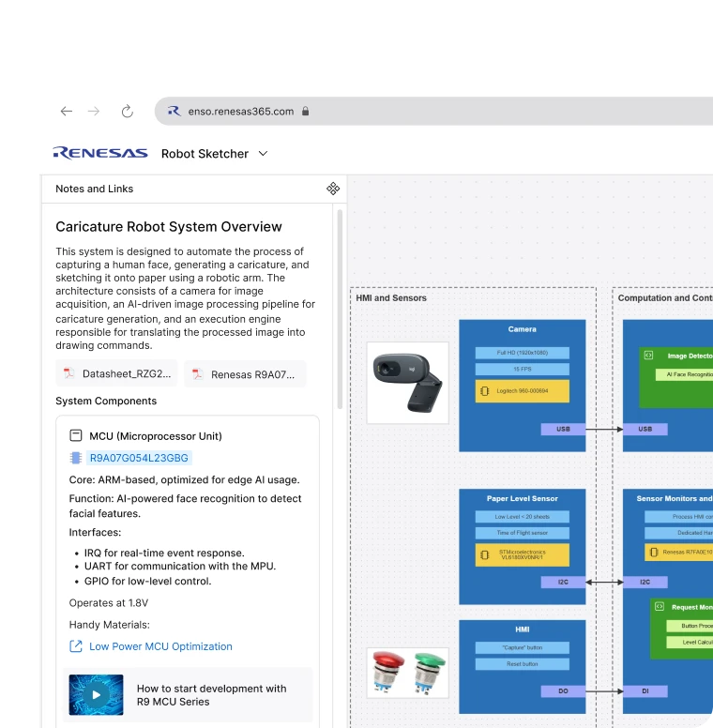The image size is (713, 728).
Task: Click the browser back arrow
Action: [x=66, y=111]
